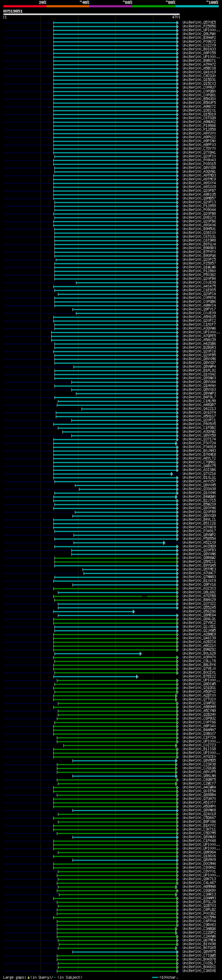Click the UniRef100_P80505 label
Image resolution: width=222 pixels, height=980 pixels.
pyautogui.click(x=199, y=424)
